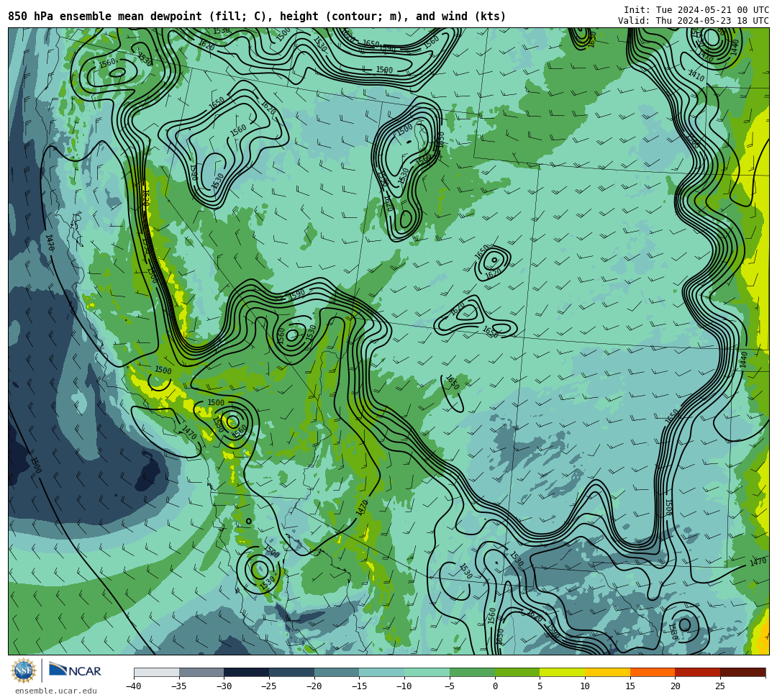Click the 20 to 25 red colorbar swatch
This screenshot has width=777, height=700.
tap(698, 672)
